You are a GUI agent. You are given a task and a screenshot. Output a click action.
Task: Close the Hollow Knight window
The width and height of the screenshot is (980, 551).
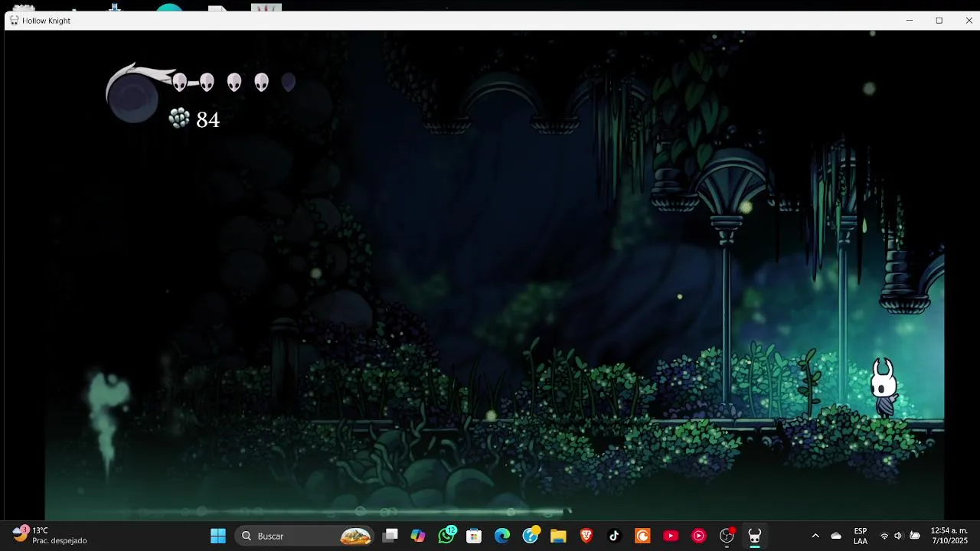click(x=969, y=21)
